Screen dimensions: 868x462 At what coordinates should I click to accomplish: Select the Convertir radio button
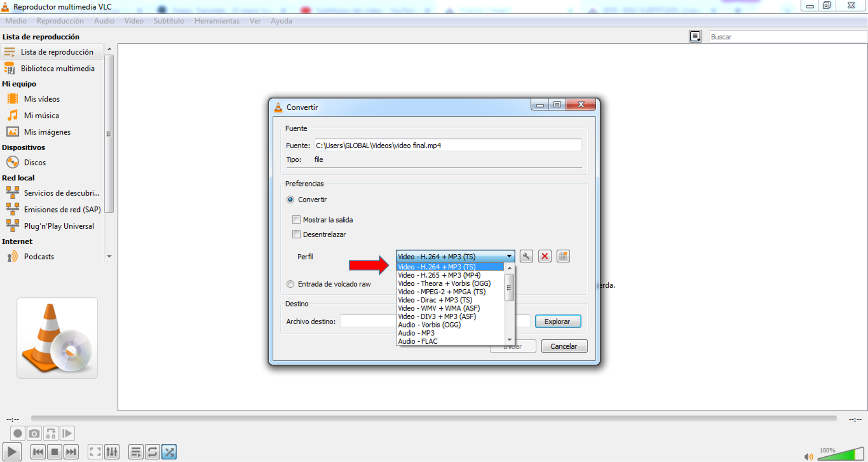(290, 200)
